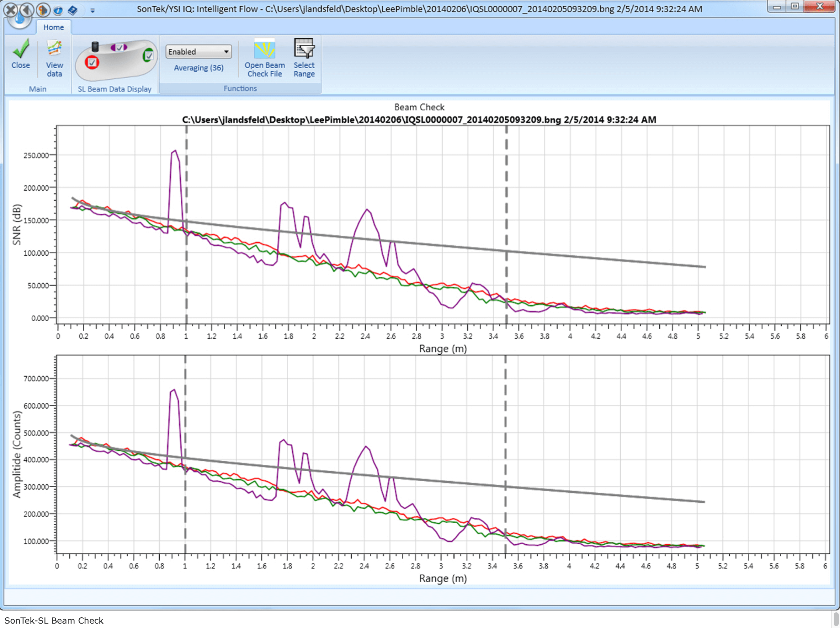Open the blue help book icon
Screen dimensions: 840x628
(x=72, y=10)
